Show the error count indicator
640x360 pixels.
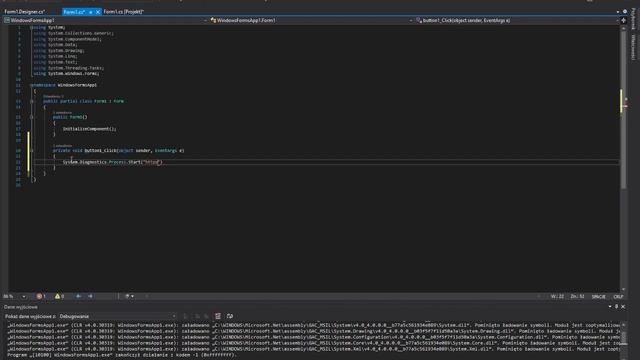pyautogui.click(x=41, y=296)
